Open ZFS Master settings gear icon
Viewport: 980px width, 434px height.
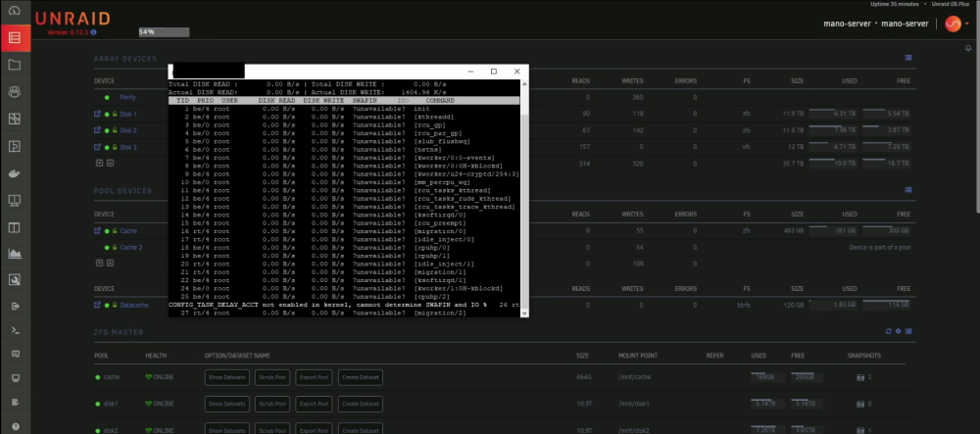(x=898, y=331)
